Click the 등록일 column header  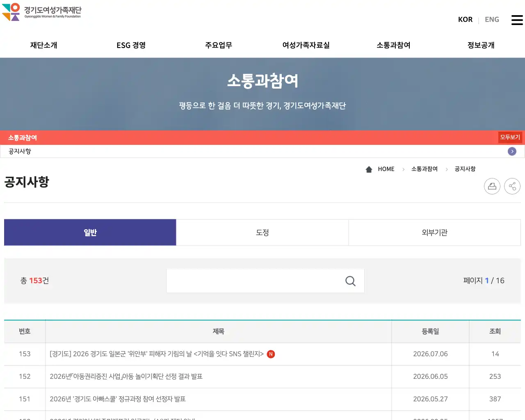click(x=430, y=331)
